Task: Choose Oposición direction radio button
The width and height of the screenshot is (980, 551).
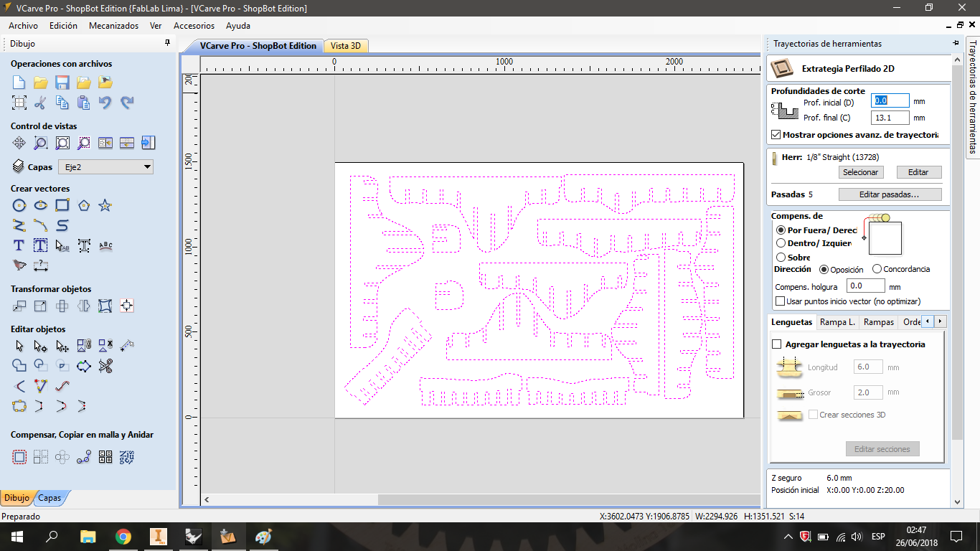Action: tap(824, 269)
